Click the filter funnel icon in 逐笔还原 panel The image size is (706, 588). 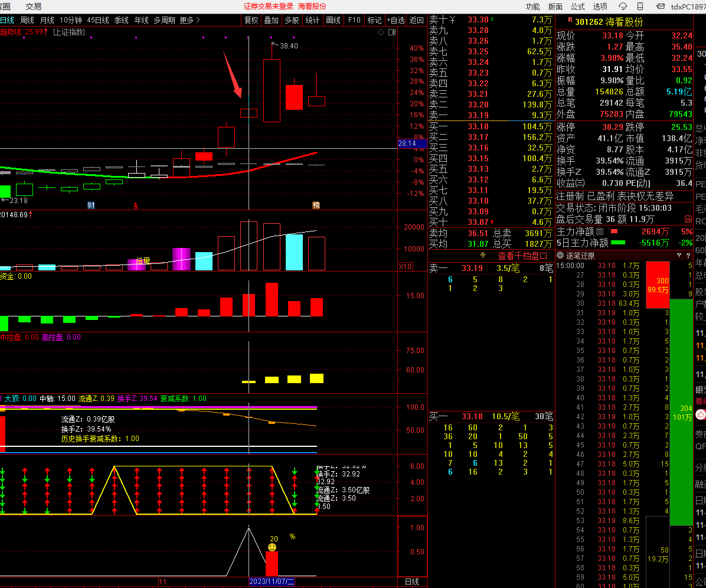(679, 256)
